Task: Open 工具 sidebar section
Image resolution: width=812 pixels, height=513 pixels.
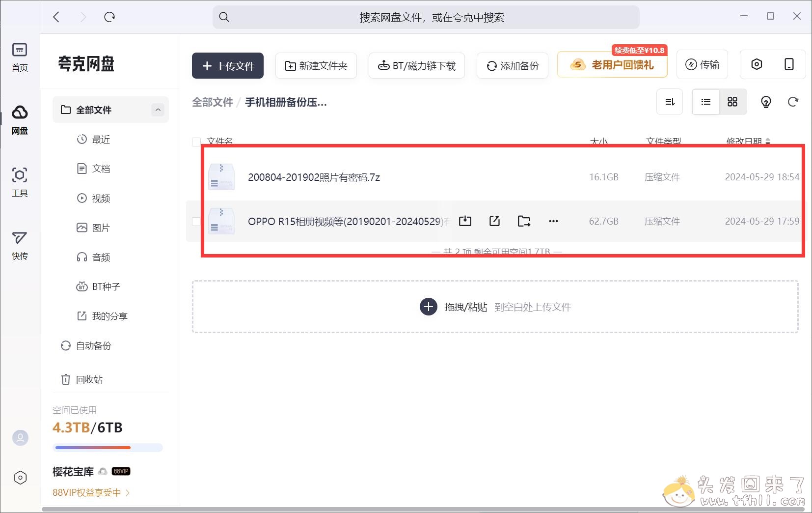Action: tap(20, 182)
